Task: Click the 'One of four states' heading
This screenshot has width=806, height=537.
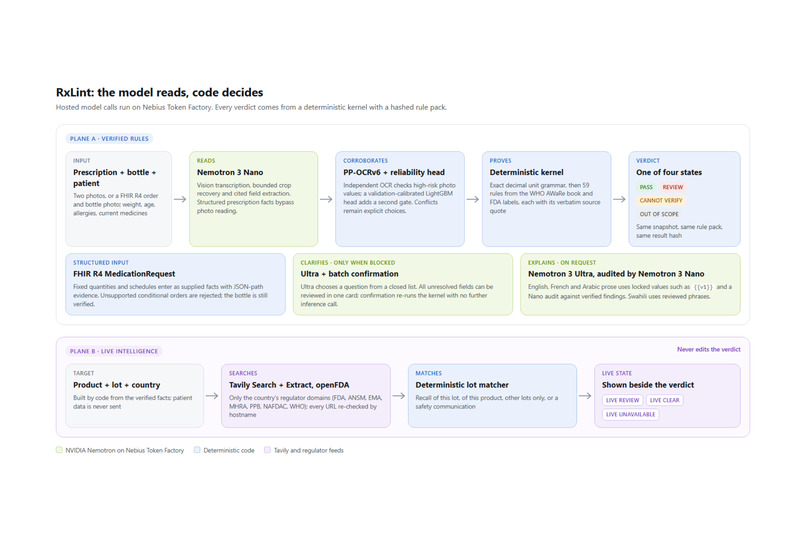Action: (669, 172)
